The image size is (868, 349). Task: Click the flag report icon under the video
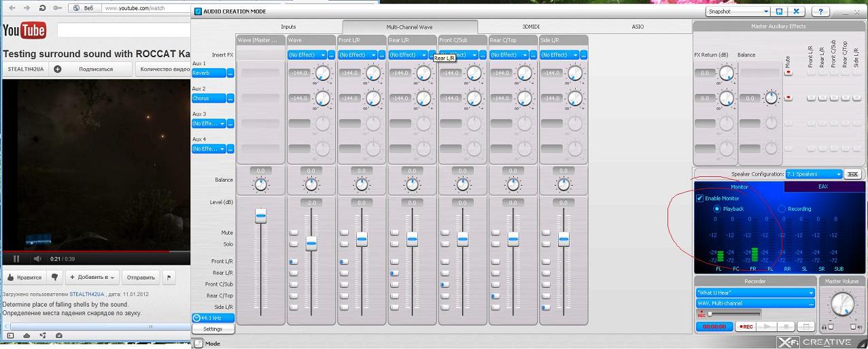(169, 277)
